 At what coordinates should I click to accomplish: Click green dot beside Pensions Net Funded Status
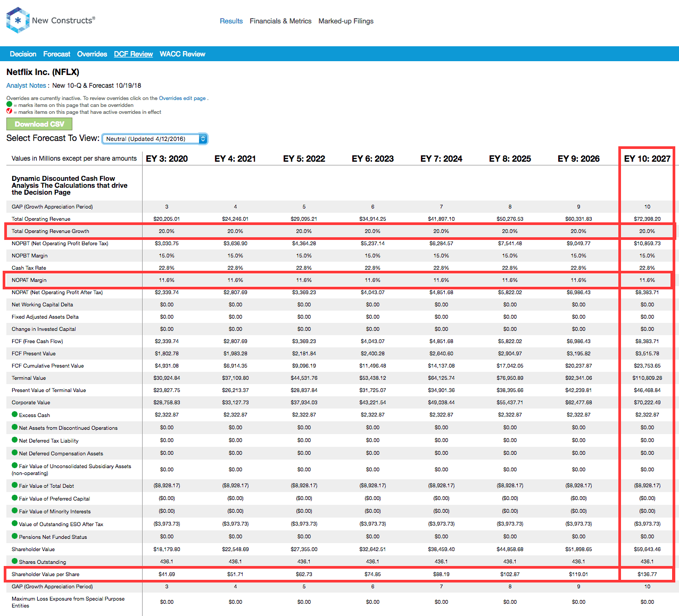pyautogui.click(x=15, y=536)
